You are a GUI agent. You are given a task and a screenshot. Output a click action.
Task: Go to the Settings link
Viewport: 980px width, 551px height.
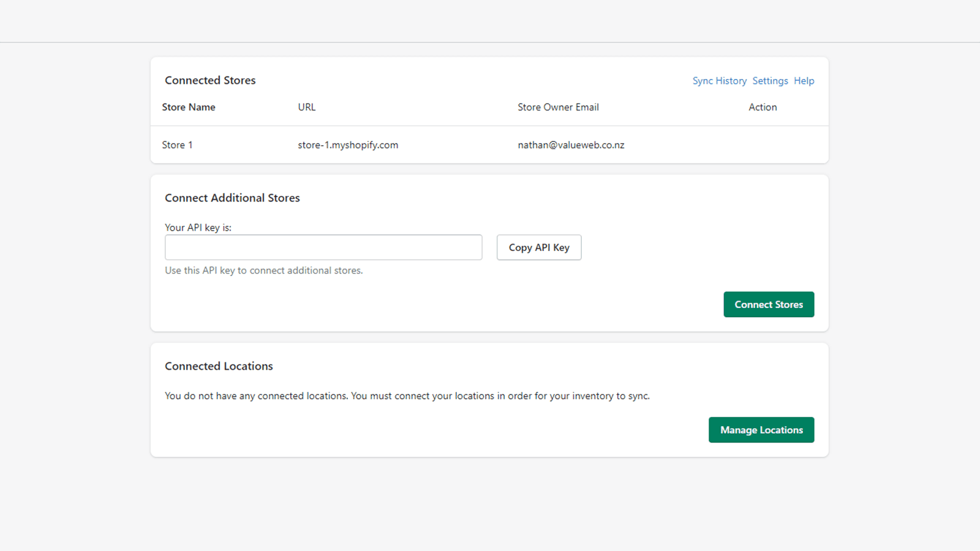coord(770,81)
